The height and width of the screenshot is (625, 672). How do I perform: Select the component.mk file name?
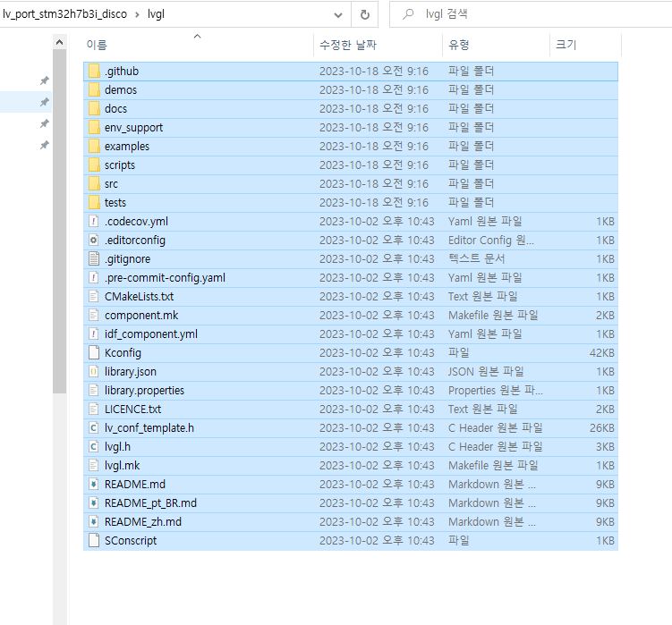click(x=141, y=316)
